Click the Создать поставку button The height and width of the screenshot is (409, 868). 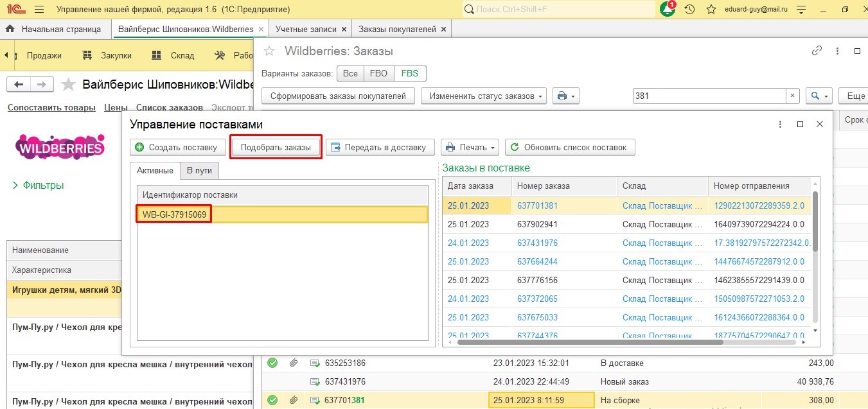[x=178, y=147]
